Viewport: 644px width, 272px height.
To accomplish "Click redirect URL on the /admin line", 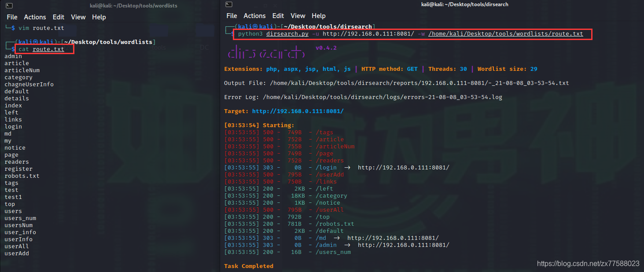I will click(x=404, y=245).
